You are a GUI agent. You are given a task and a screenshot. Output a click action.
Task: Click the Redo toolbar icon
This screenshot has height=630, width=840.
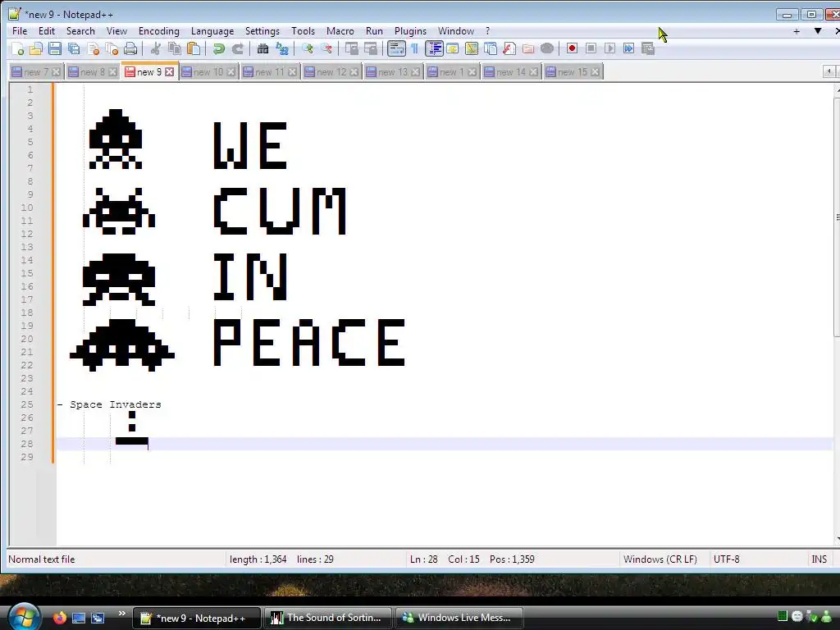point(237,48)
